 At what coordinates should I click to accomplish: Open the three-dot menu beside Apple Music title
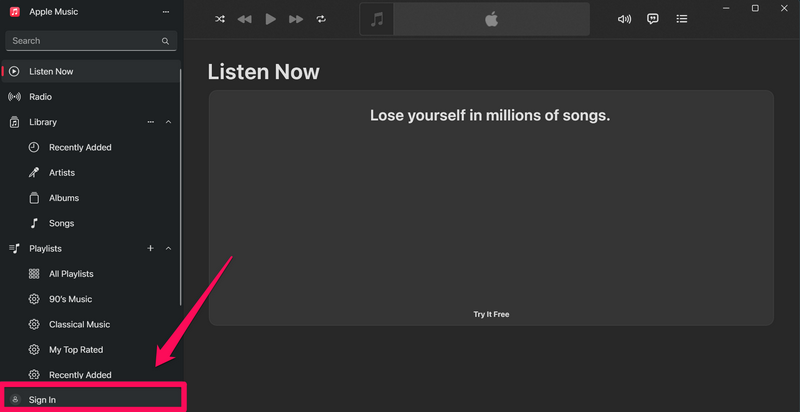click(x=166, y=12)
